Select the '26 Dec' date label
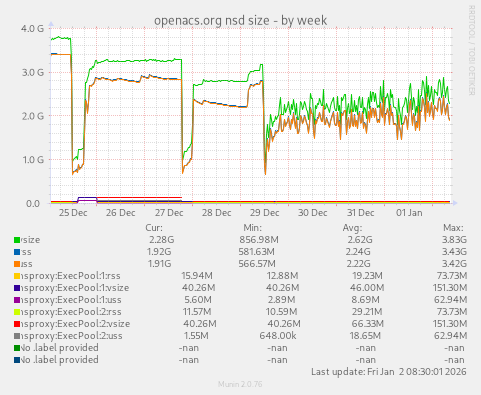481x395 pixels. 121,213
